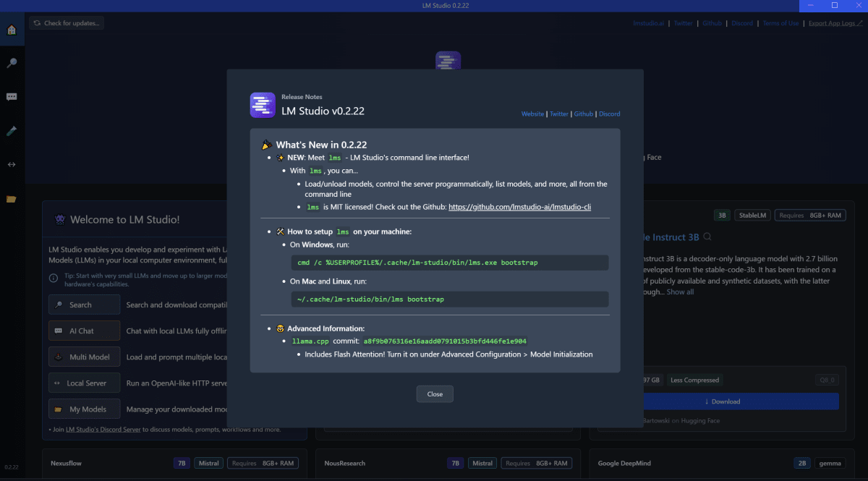Open My Models folder sidebar icon
The width and height of the screenshot is (868, 481).
[x=12, y=199]
